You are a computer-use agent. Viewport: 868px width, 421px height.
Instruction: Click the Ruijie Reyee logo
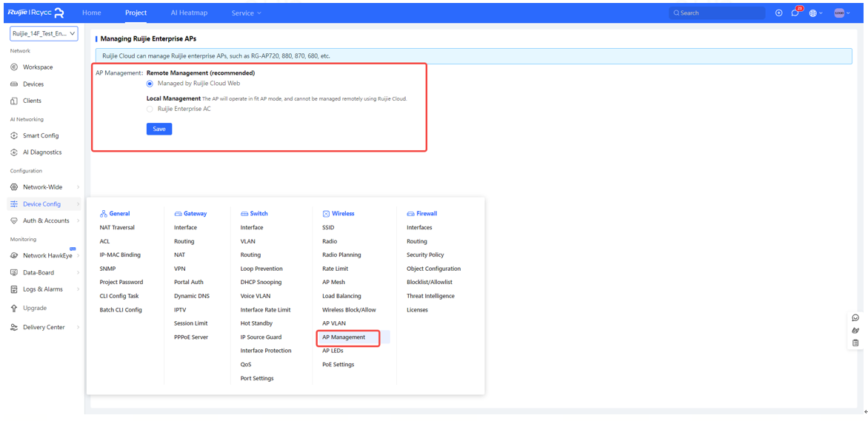tap(36, 13)
